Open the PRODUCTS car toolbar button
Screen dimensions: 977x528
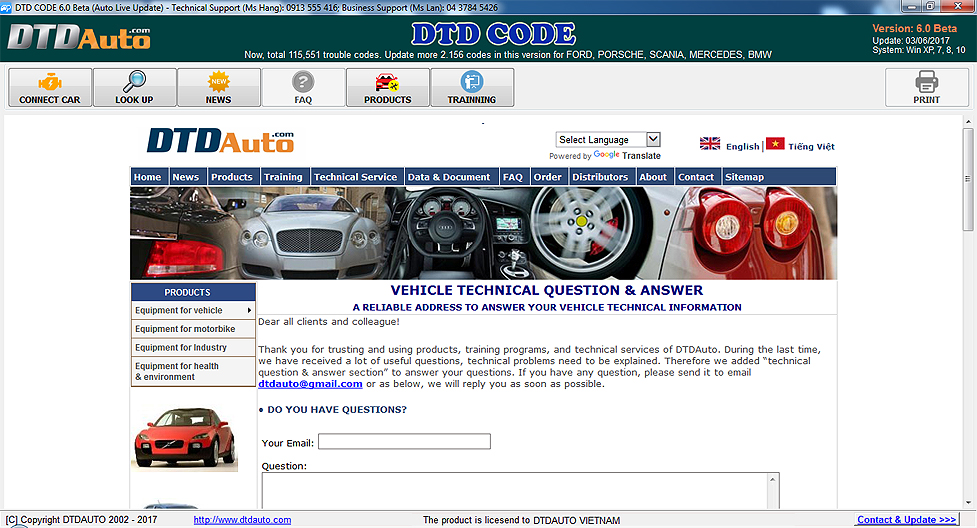[388, 87]
